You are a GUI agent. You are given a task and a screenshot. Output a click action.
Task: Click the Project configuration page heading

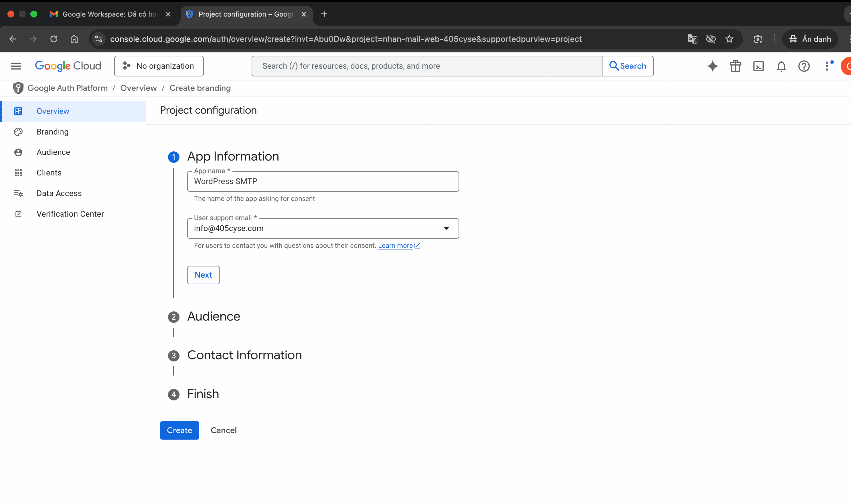pos(208,110)
